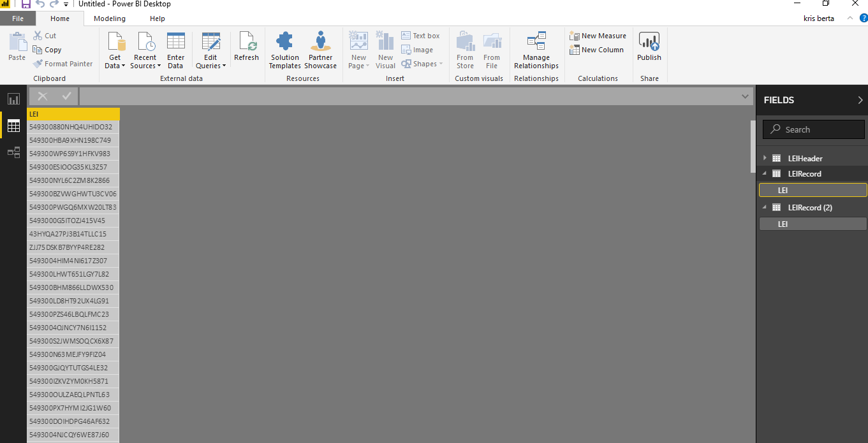868x443 pixels.
Task: Click the fields Search box
Action: (814, 129)
